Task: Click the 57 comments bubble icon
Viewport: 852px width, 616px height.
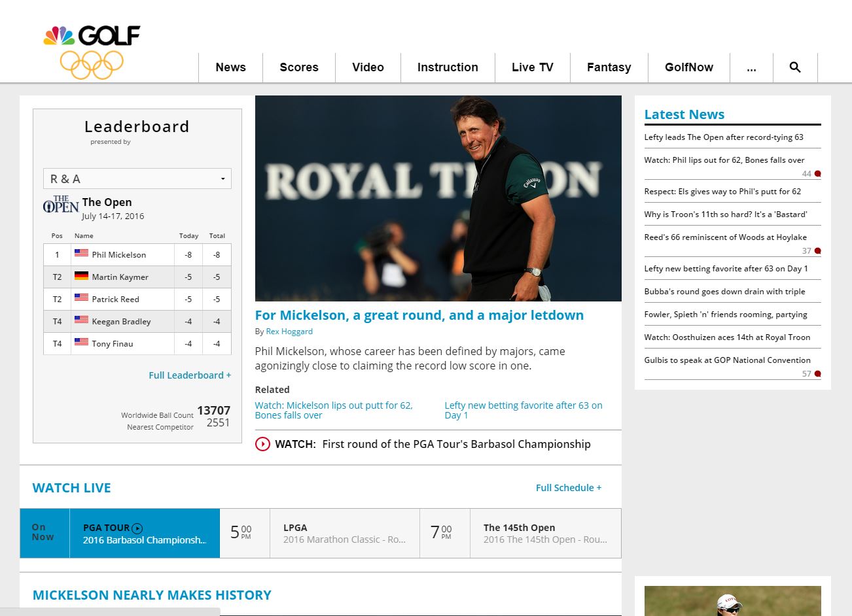Action: coord(817,374)
